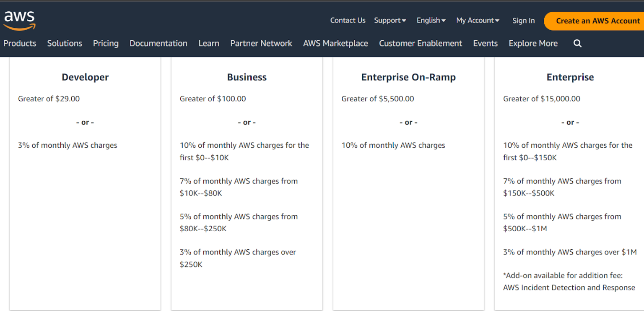The image size is (644, 311).
Task: Open the search magnifier icon
Action: 577,43
